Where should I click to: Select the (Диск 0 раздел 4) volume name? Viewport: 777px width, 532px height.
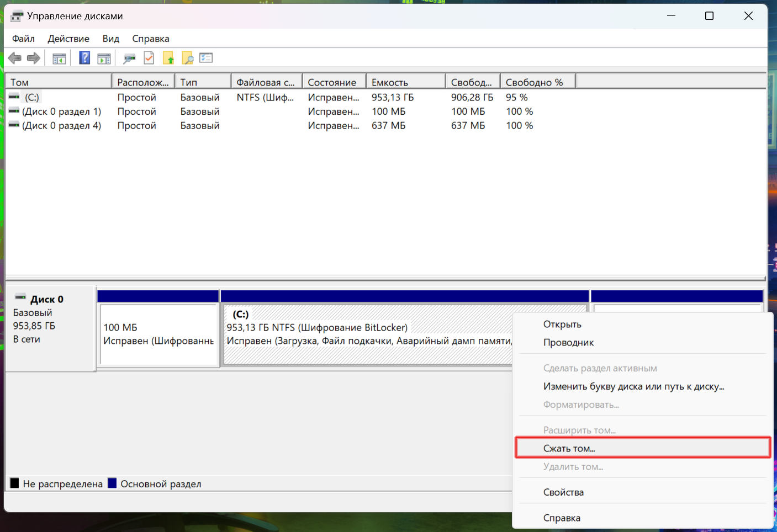[62, 126]
